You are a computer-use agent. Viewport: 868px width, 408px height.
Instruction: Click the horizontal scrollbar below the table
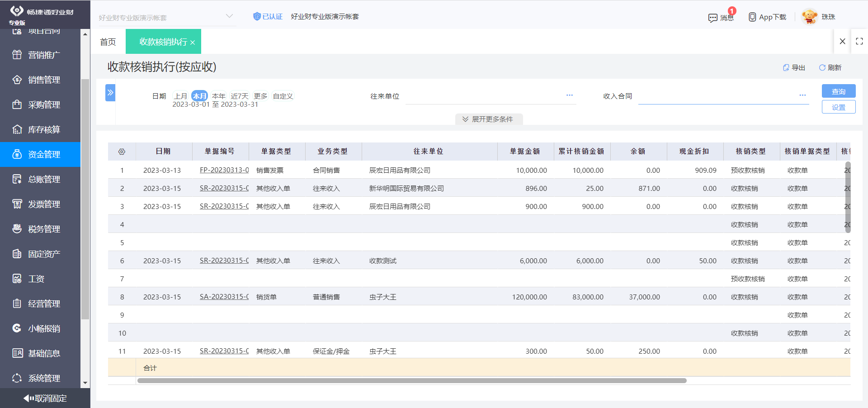pyautogui.click(x=411, y=380)
